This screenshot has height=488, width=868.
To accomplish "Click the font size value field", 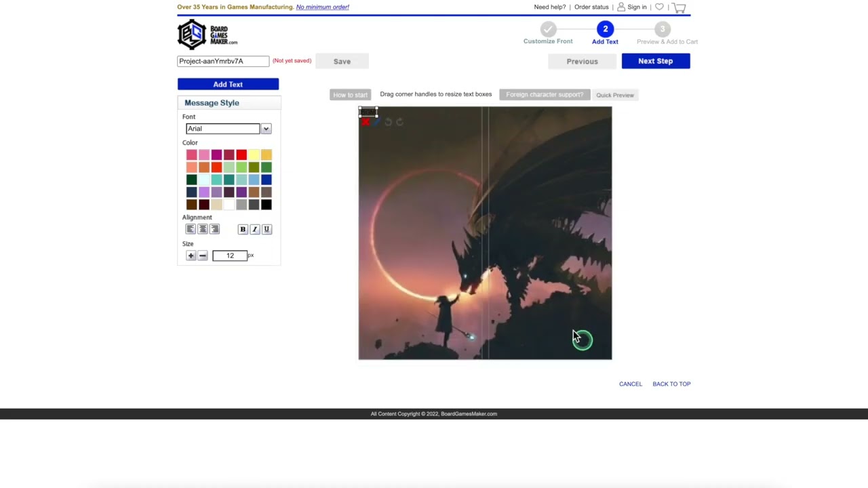I will [230, 256].
